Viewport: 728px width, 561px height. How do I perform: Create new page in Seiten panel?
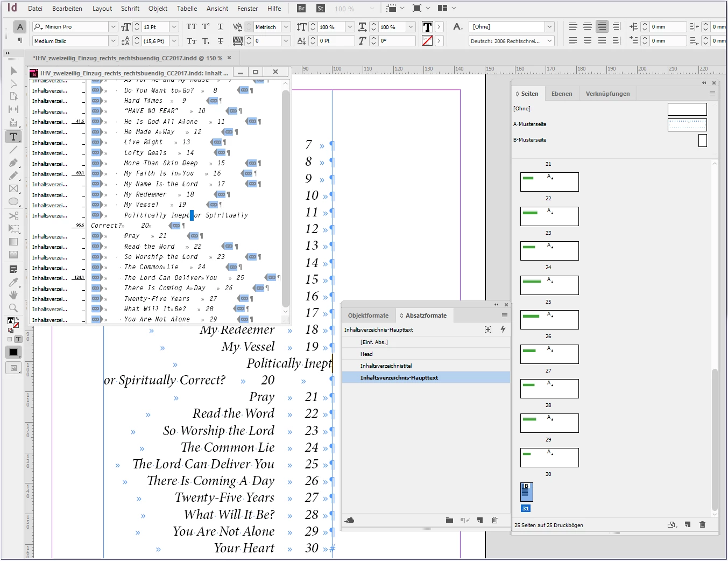coord(688,524)
